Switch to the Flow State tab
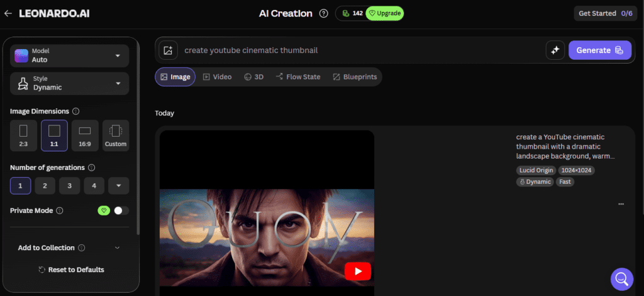Screen dimensions: 644x296 click(297, 77)
